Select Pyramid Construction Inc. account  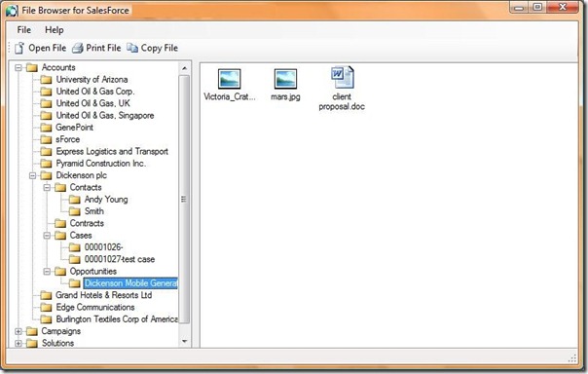click(101, 164)
